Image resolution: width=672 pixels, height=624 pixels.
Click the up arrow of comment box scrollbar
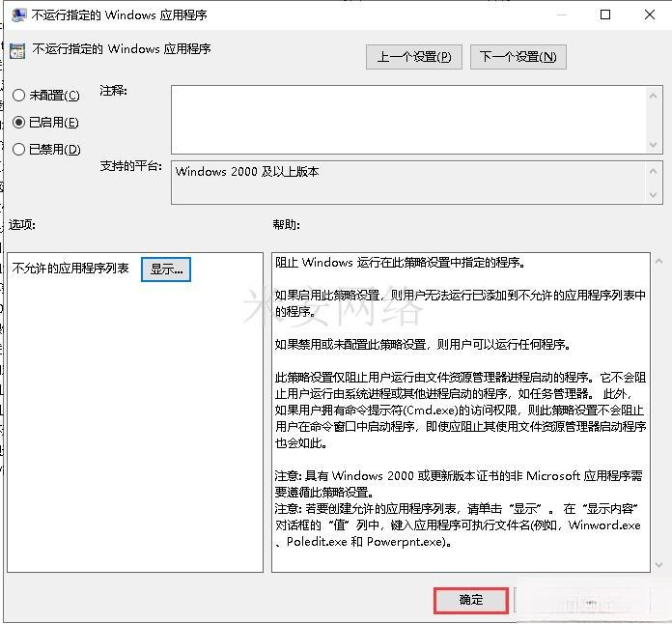pyautogui.click(x=653, y=96)
